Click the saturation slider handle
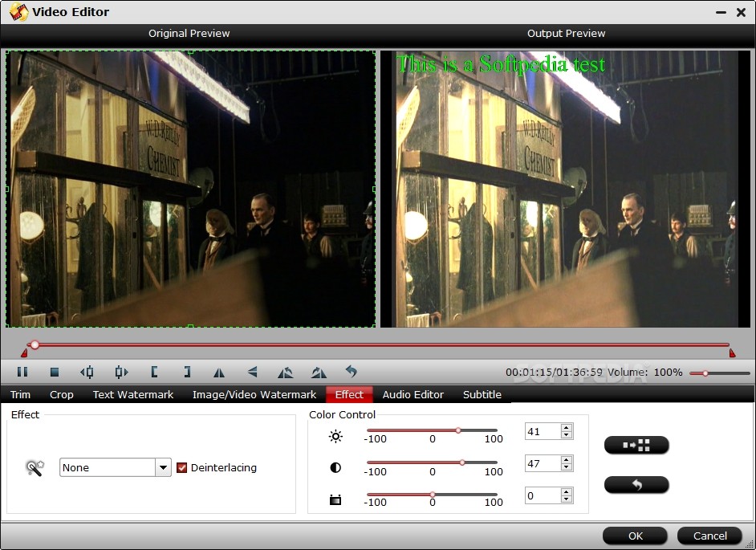 [x=433, y=495]
